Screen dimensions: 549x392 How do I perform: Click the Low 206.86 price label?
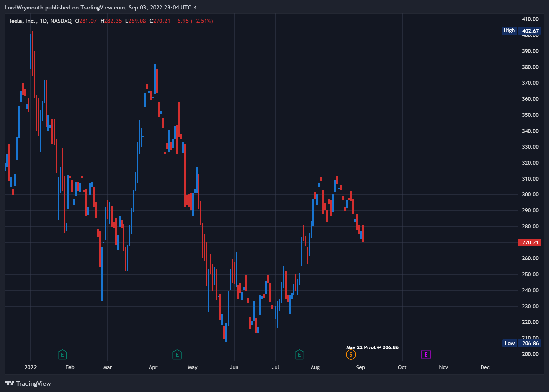point(521,343)
